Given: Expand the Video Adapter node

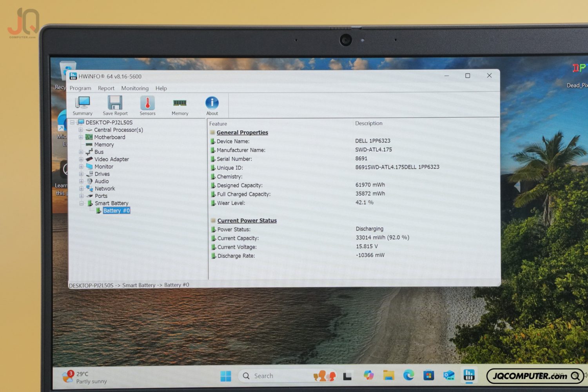Looking at the screenshot, I should pyautogui.click(x=81, y=159).
